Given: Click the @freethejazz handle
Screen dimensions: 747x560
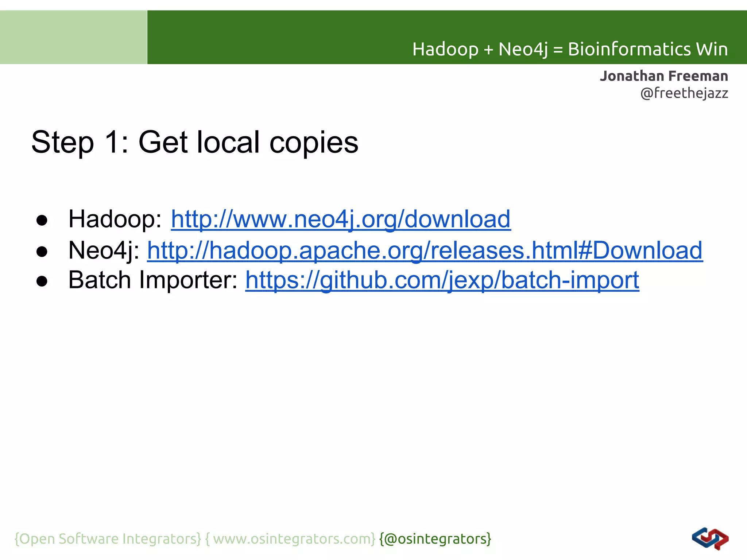Looking at the screenshot, I should (684, 93).
